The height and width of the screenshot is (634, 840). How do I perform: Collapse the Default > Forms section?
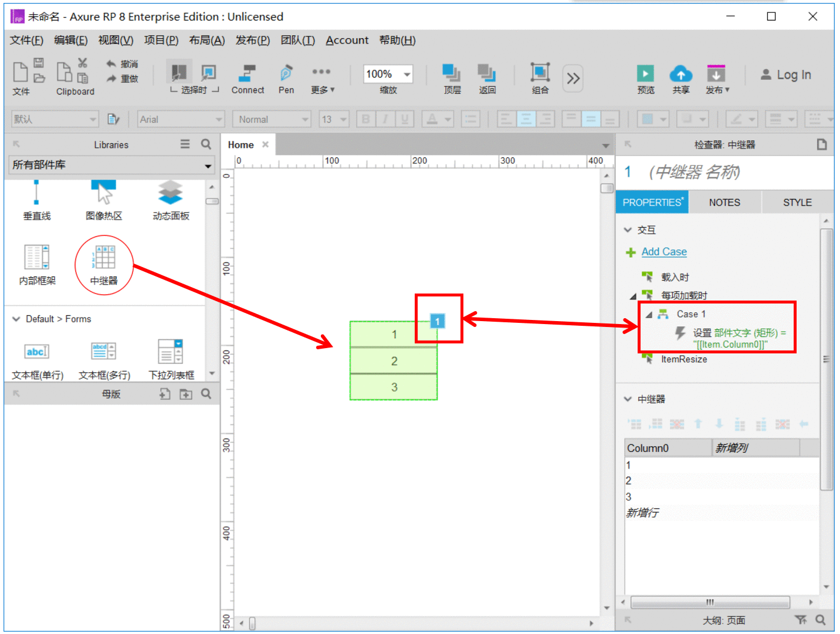tap(16, 319)
